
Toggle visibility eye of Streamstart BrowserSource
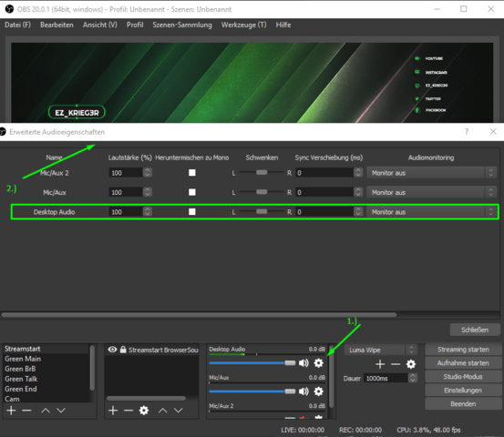point(112,350)
